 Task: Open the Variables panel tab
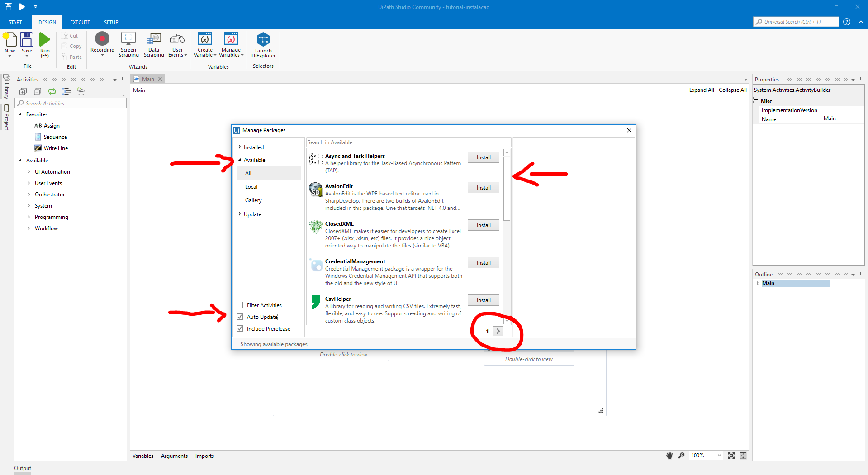tap(143, 456)
